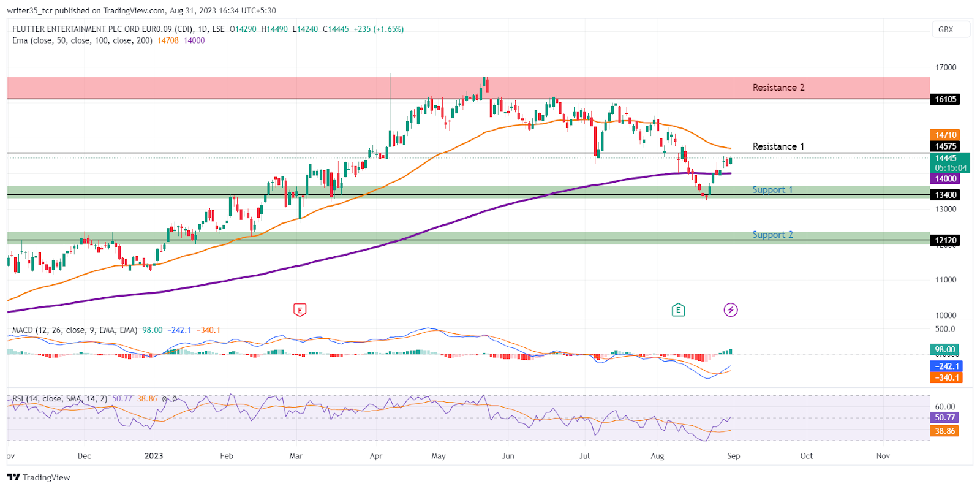Click the TradingView logo

tap(13, 477)
